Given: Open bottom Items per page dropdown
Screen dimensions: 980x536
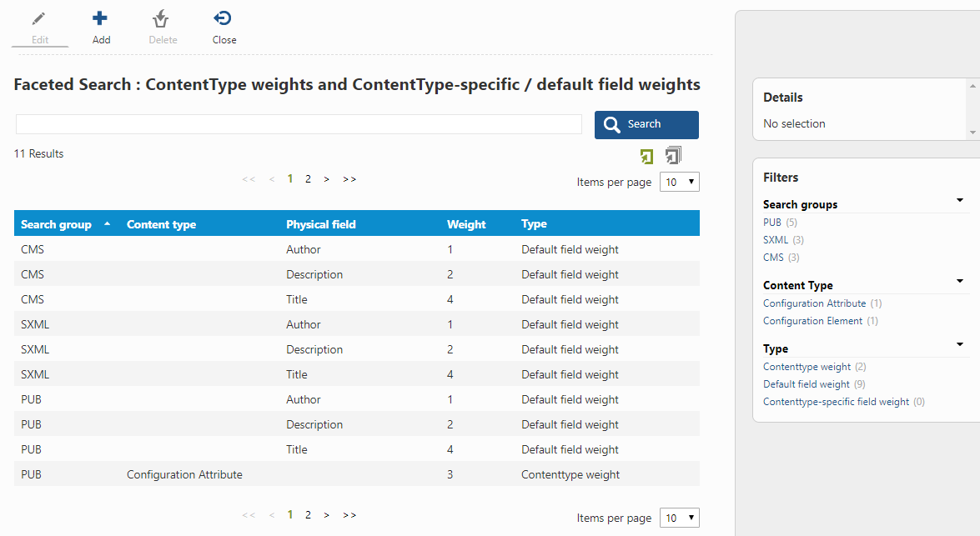Looking at the screenshot, I should [680, 518].
